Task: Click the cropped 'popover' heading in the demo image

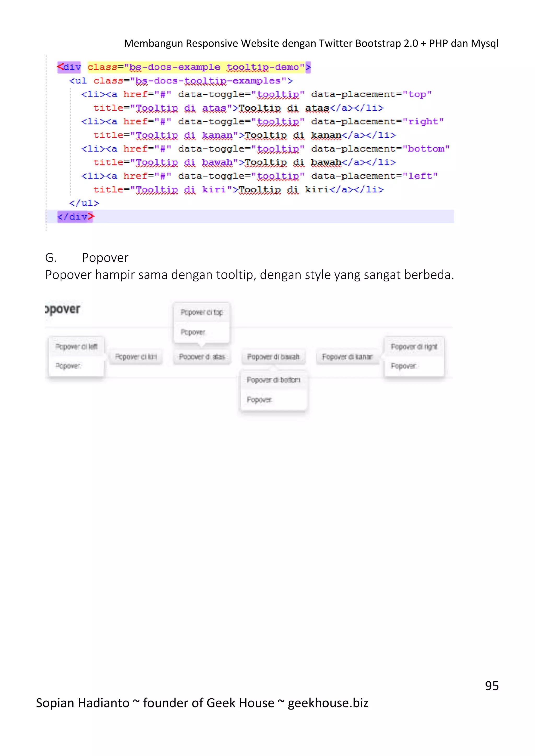Action: [x=63, y=309]
